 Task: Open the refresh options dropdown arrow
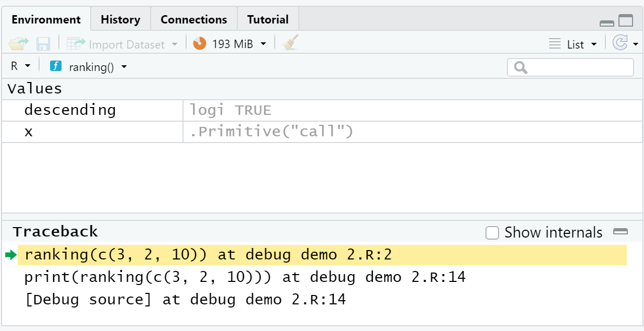pos(635,44)
